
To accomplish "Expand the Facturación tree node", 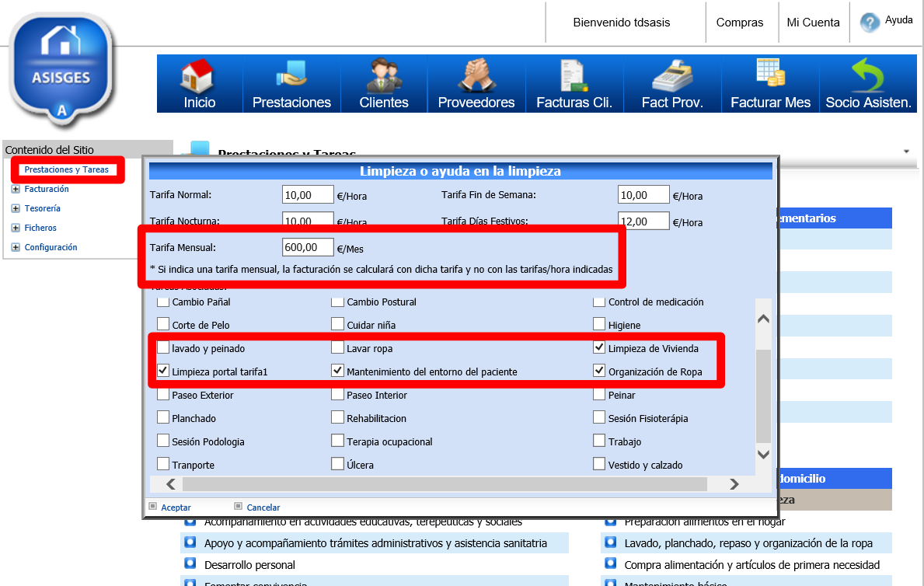I will (16, 189).
